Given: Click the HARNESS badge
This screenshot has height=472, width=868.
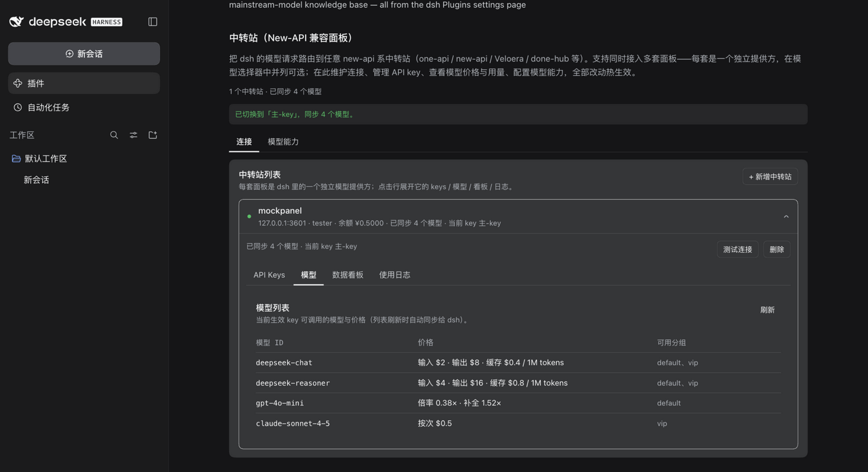Looking at the screenshot, I should 107,22.
